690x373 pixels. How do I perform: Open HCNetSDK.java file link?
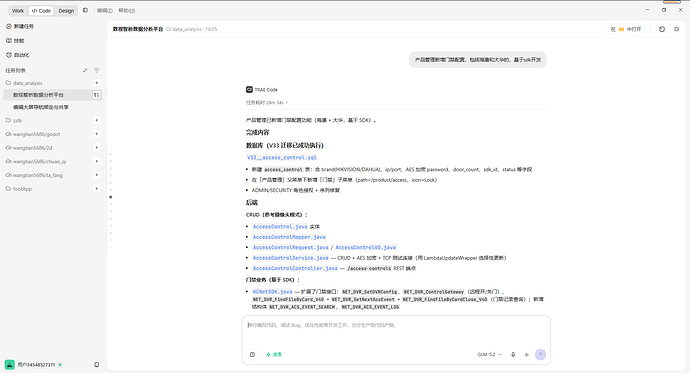pyautogui.click(x=272, y=292)
